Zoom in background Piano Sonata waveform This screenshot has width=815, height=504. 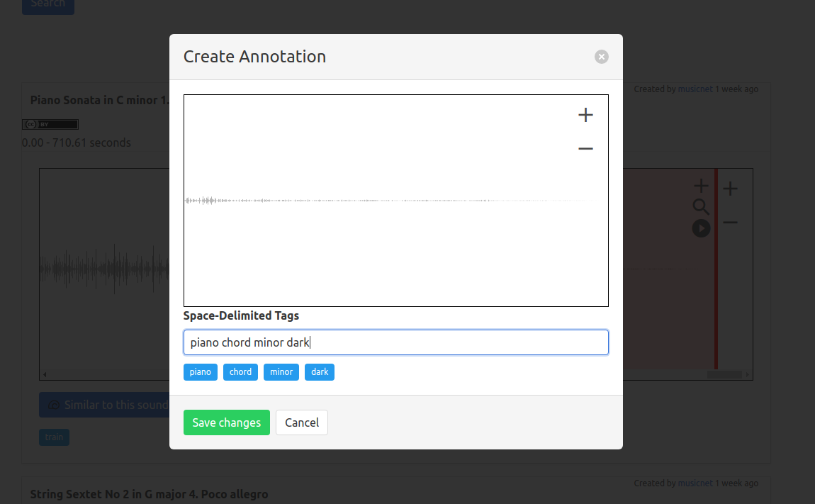point(730,189)
